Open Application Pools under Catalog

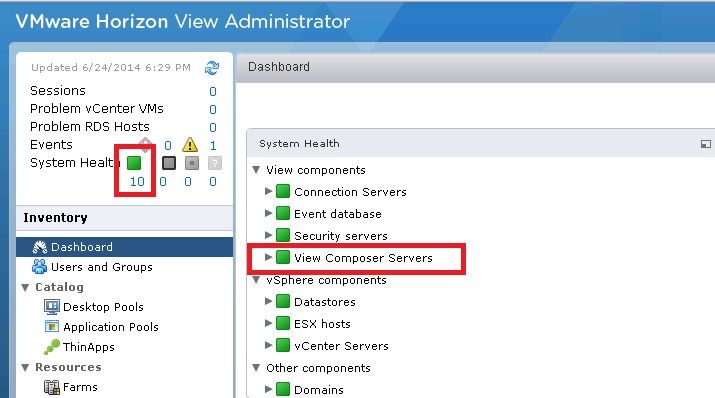click(x=111, y=327)
